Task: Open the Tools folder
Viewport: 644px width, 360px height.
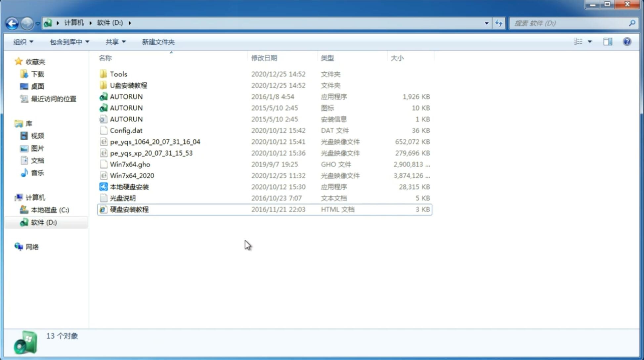Action: pyautogui.click(x=118, y=73)
